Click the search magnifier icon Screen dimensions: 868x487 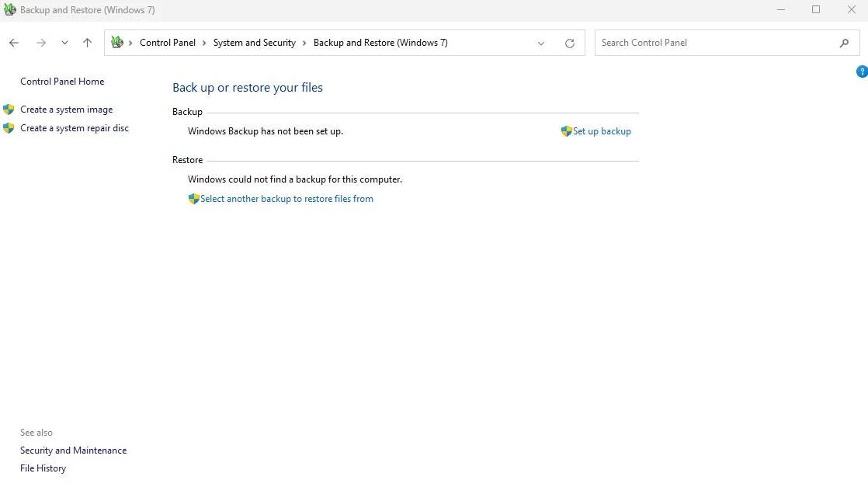(x=844, y=43)
